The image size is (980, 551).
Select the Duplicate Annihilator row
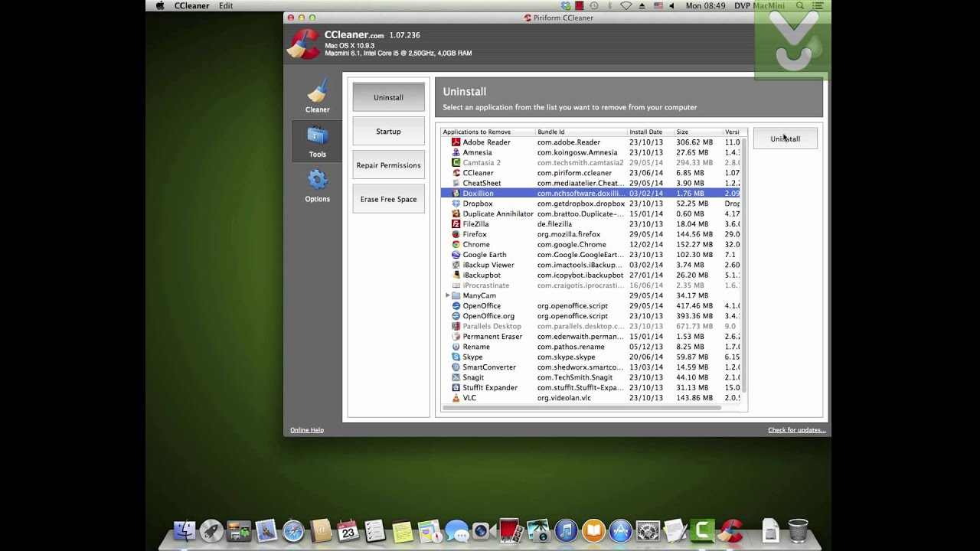click(x=590, y=214)
